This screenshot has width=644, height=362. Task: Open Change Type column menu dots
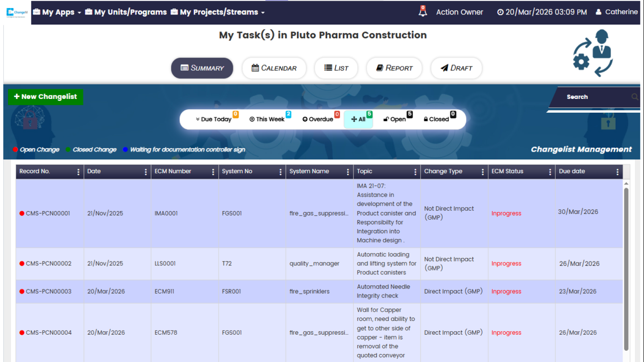(483, 172)
